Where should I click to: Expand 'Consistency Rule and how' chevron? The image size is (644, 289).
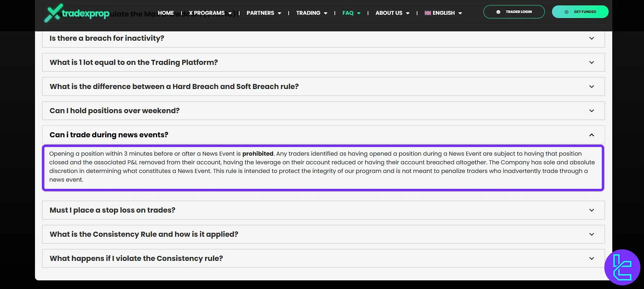[x=592, y=234]
